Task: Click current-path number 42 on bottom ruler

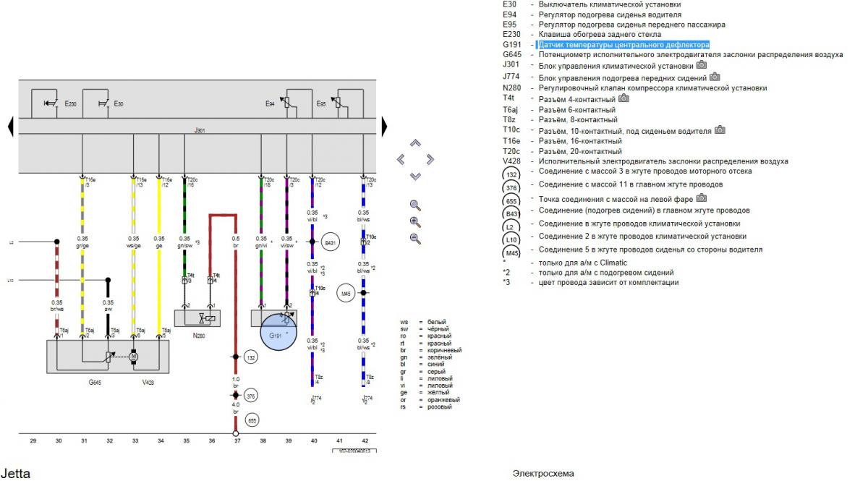Action: [365, 440]
